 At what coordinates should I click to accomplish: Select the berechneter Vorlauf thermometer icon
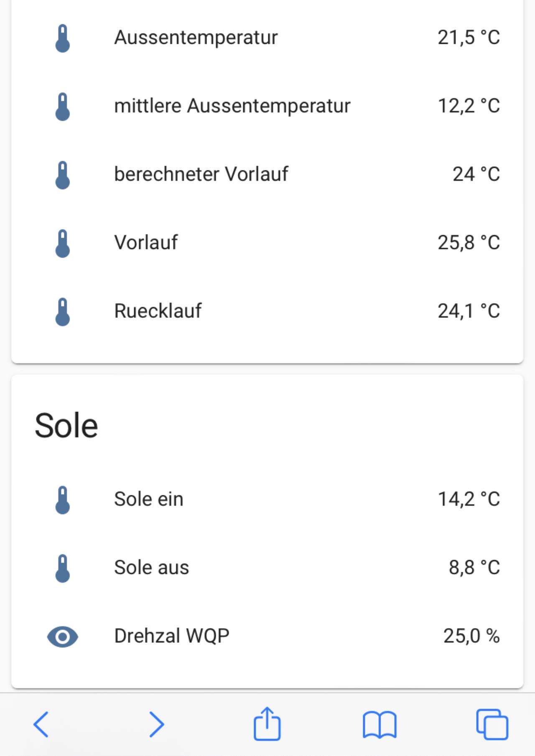(x=63, y=175)
